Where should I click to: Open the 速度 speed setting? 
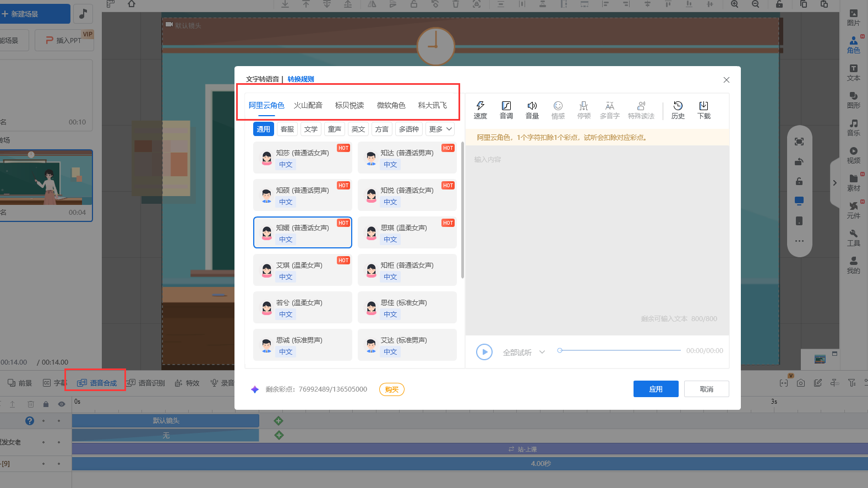480,110
